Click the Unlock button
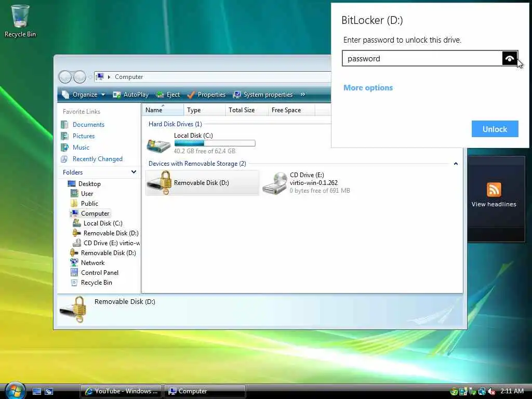Viewport: 532px width, 399px height. pos(495,129)
